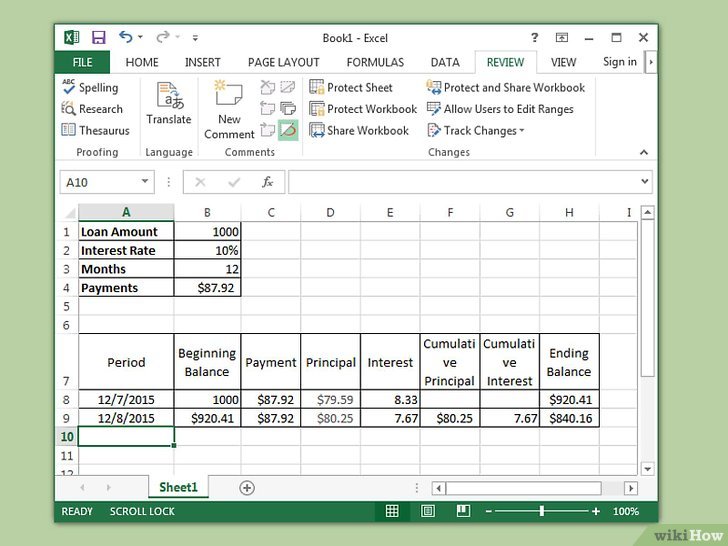Click the Translate button
This screenshot has width=728, height=546.
169,104
